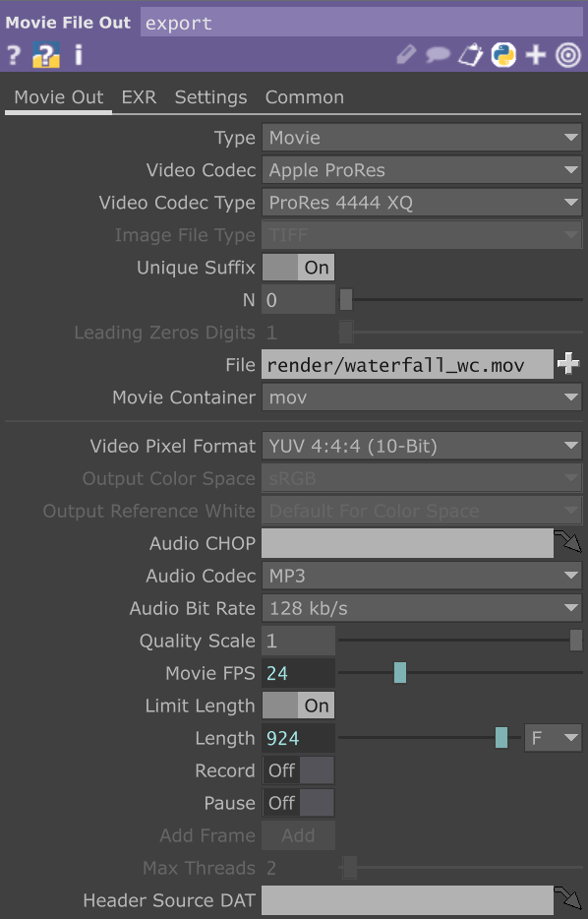The height and width of the screenshot is (919, 588).
Task: Open operator help question mark icon
Action: click(x=14, y=56)
